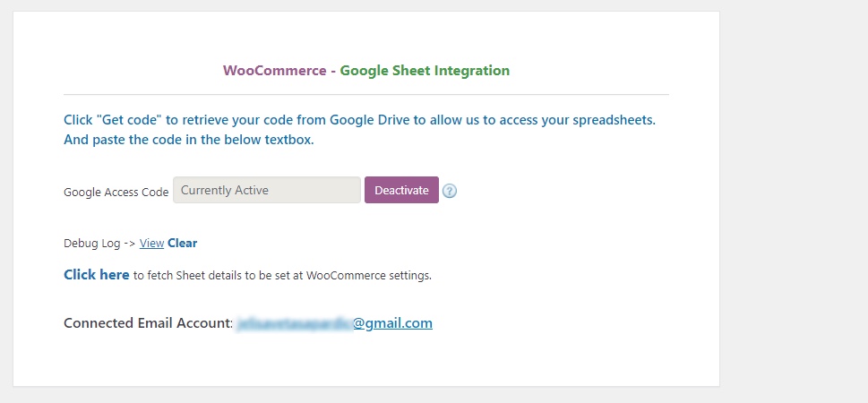868x403 pixels.
Task: Click the dash between WooCommerce and Google
Action: (x=333, y=72)
